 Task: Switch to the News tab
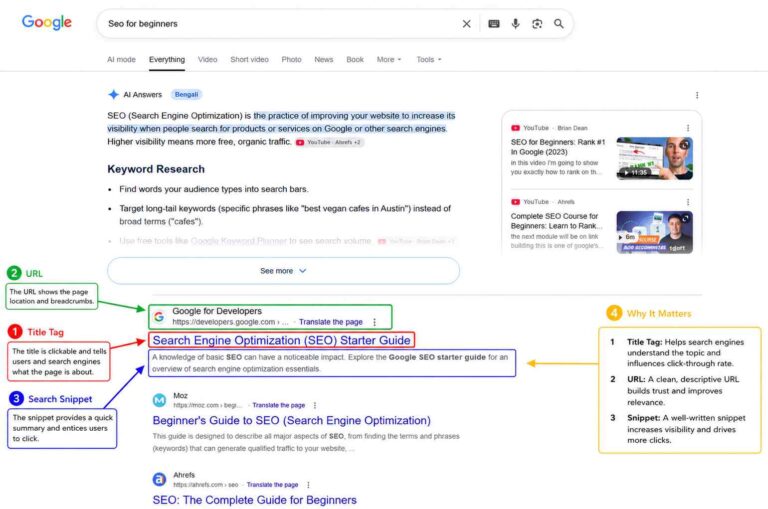coord(324,59)
